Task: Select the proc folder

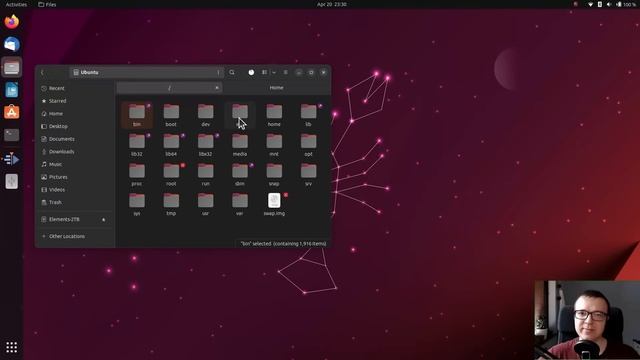Action: point(137,175)
